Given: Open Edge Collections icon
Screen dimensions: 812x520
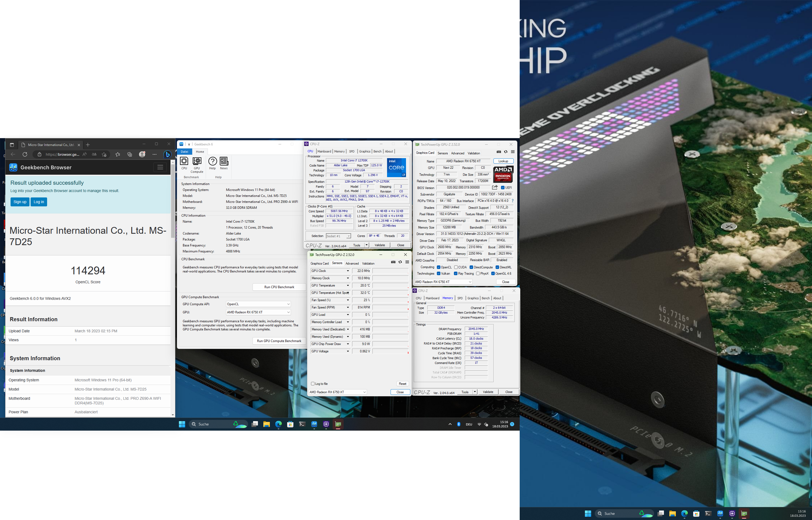Looking at the screenshot, I should [x=130, y=154].
